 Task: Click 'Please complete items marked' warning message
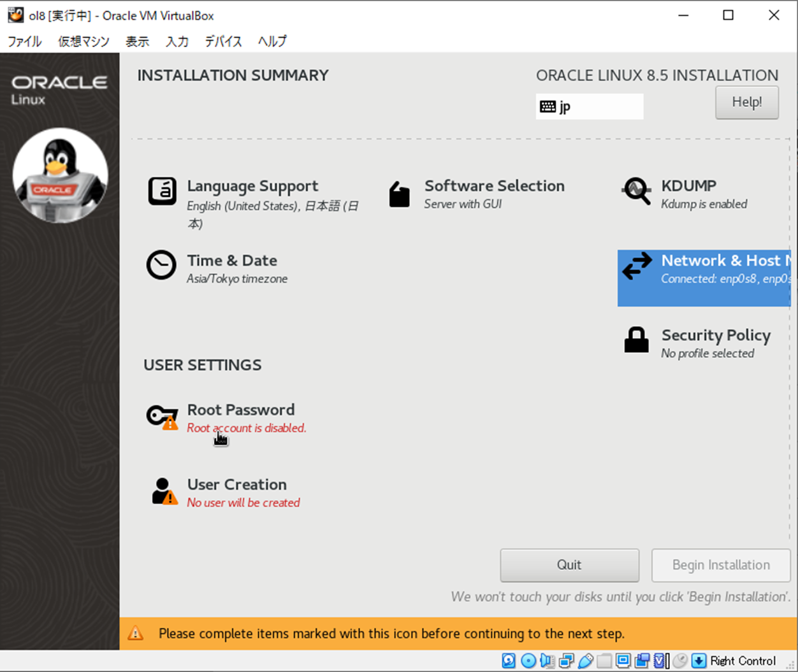(x=391, y=634)
